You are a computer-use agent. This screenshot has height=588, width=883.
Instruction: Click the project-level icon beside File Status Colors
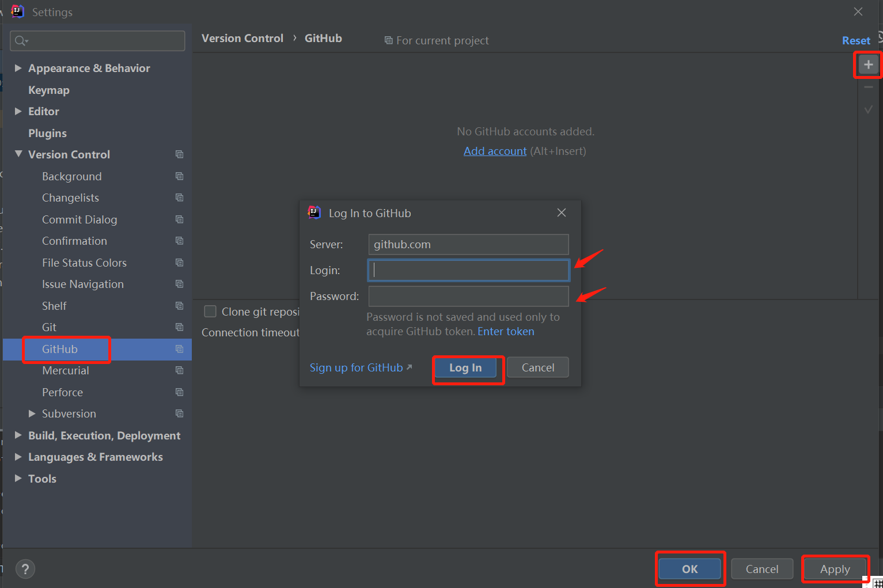[179, 263]
